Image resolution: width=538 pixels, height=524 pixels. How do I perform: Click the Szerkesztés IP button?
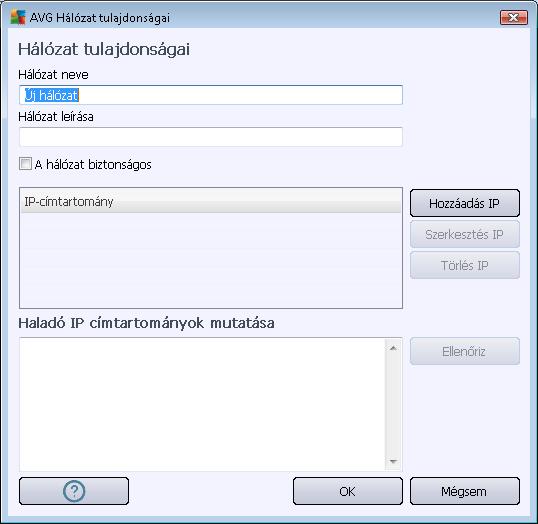[x=465, y=234]
